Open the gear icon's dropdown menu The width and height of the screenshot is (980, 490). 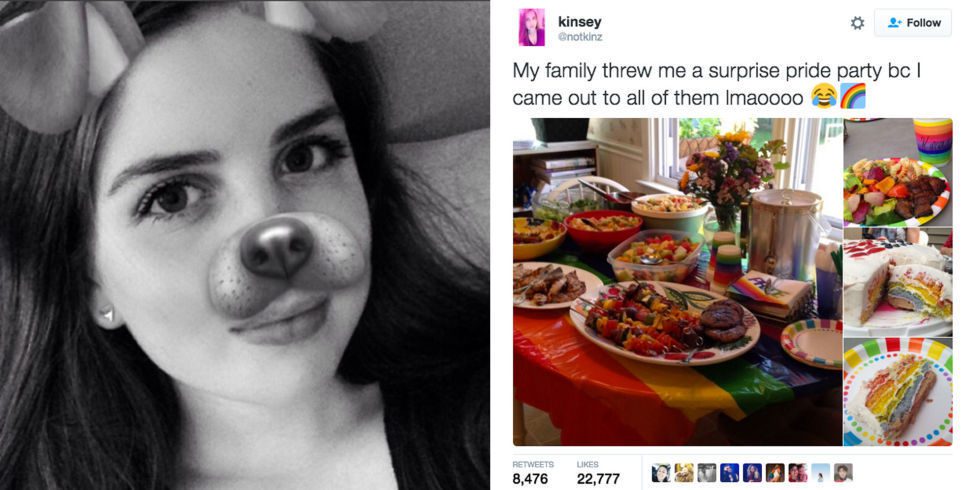(858, 23)
